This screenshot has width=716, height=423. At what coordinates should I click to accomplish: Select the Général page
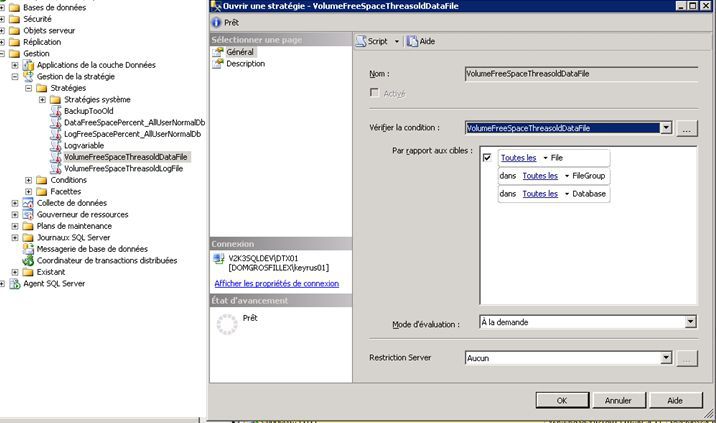tap(240, 52)
